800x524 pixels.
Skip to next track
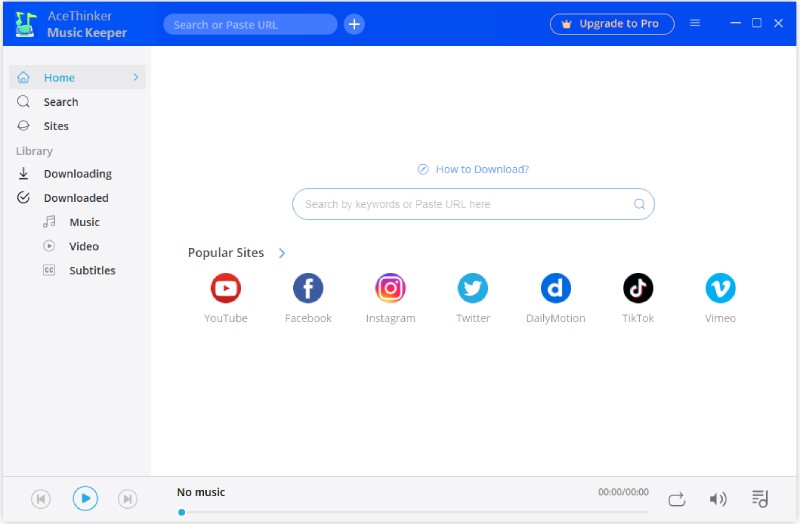[128, 498]
